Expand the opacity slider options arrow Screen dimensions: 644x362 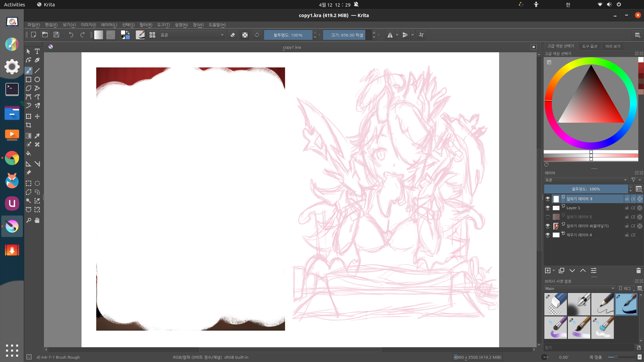319,35
